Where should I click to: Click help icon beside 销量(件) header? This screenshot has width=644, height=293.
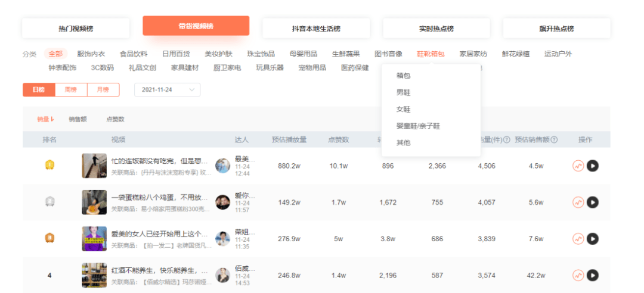click(x=506, y=139)
